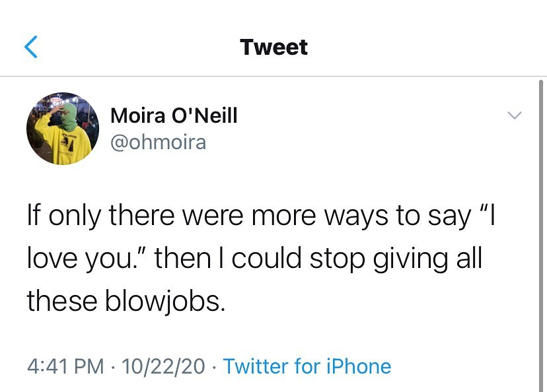547x392 pixels.
Task: Open the Twitter for iPhone source link
Action: point(307,366)
